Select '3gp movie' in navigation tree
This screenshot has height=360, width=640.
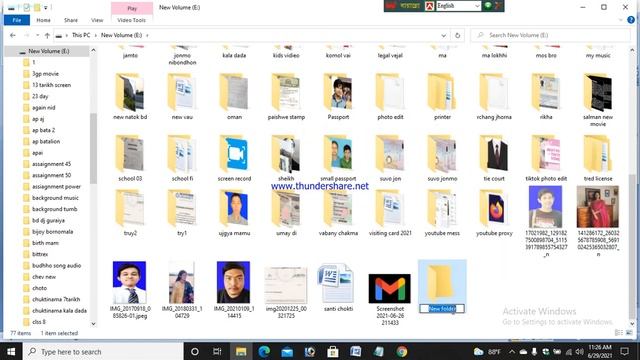pos(45,74)
